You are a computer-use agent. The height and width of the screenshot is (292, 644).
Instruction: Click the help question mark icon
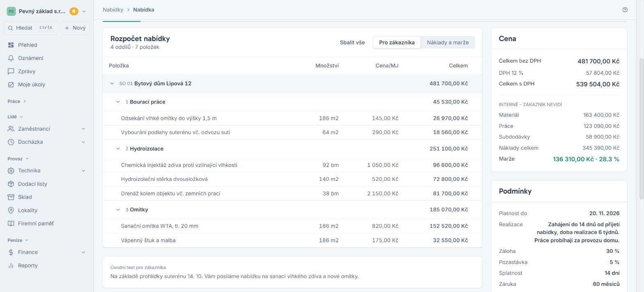tap(625, 9)
